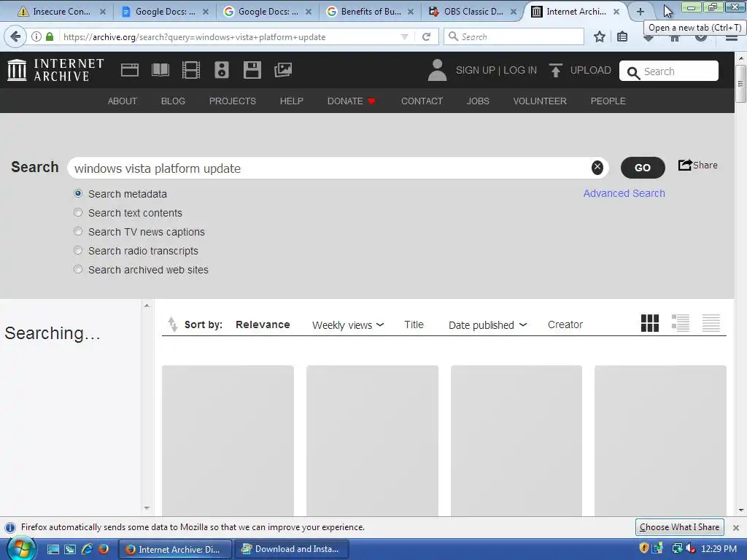Click the SIGN UP | LOG IN link
This screenshot has width=747, height=560.
tap(496, 71)
